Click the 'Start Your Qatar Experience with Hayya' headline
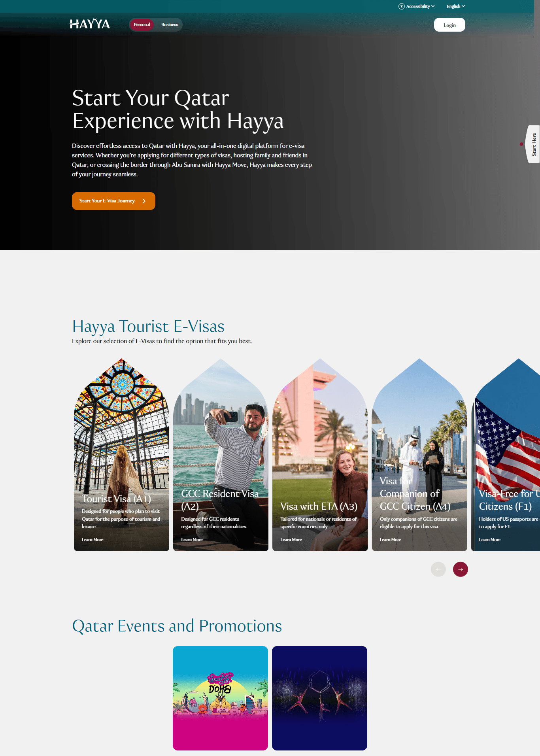This screenshot has height=756, width=540. click(178, 110)
